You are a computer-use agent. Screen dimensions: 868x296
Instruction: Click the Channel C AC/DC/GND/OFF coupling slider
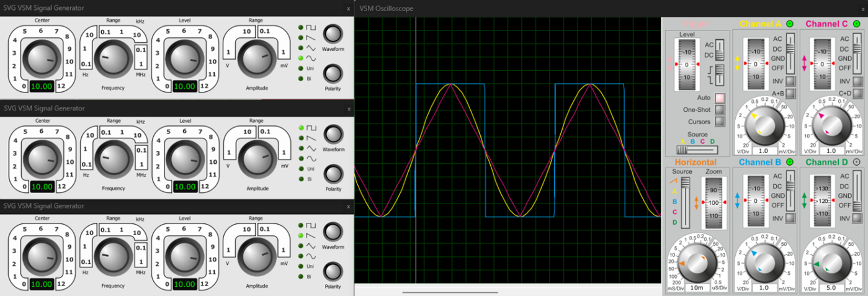point(857,52)
